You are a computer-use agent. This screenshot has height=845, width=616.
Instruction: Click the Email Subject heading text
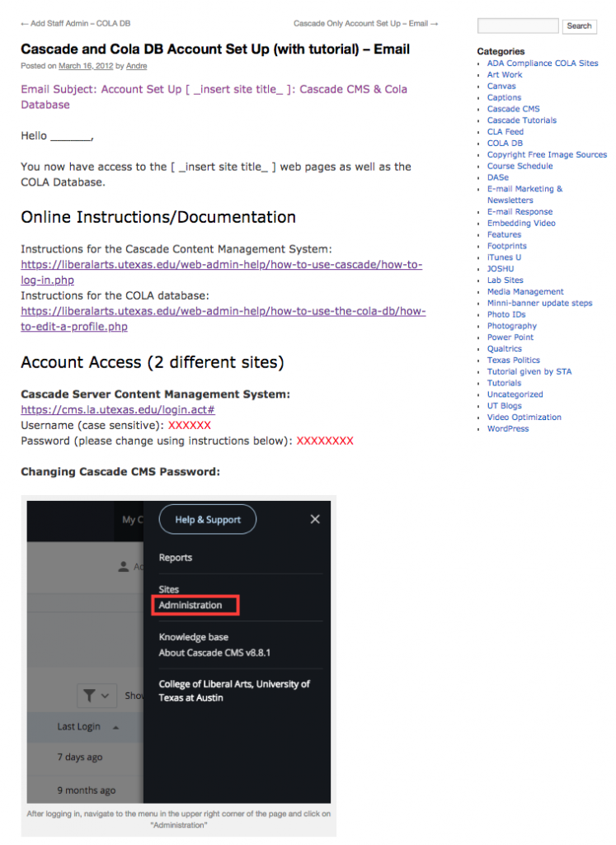pyautogui.click(x=214, y=97)
